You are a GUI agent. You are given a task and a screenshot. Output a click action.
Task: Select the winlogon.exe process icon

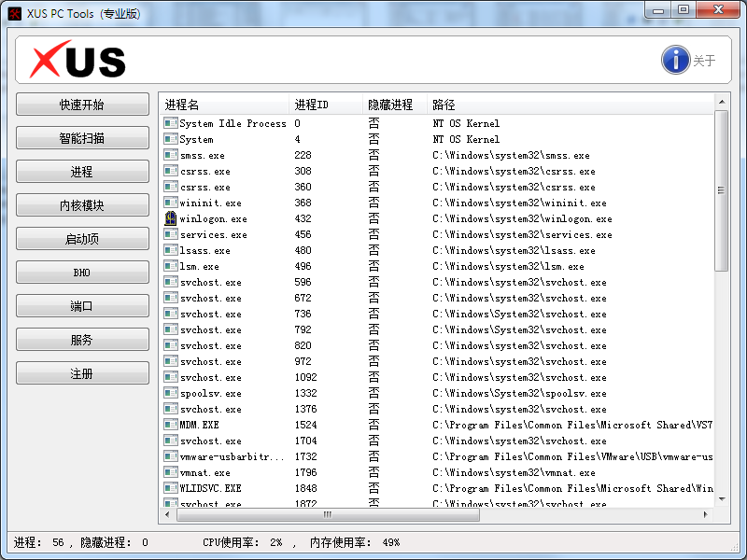(170, 218)
